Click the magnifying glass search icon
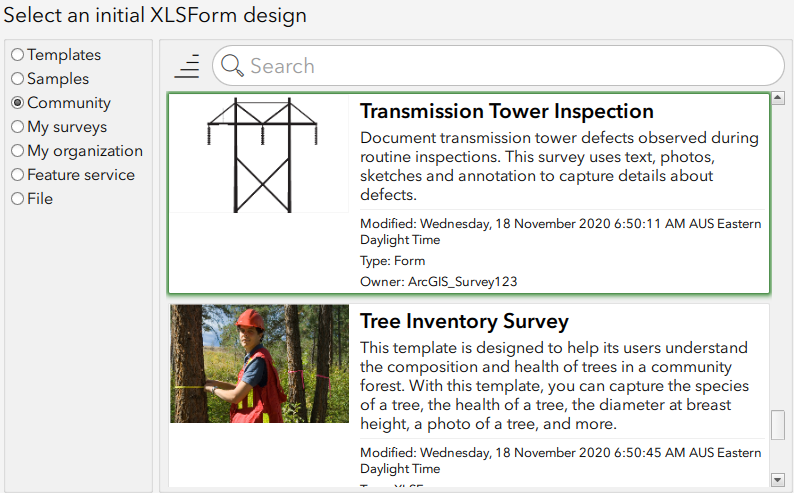Screen dimensions: 794x493 (x=232, y=66)
